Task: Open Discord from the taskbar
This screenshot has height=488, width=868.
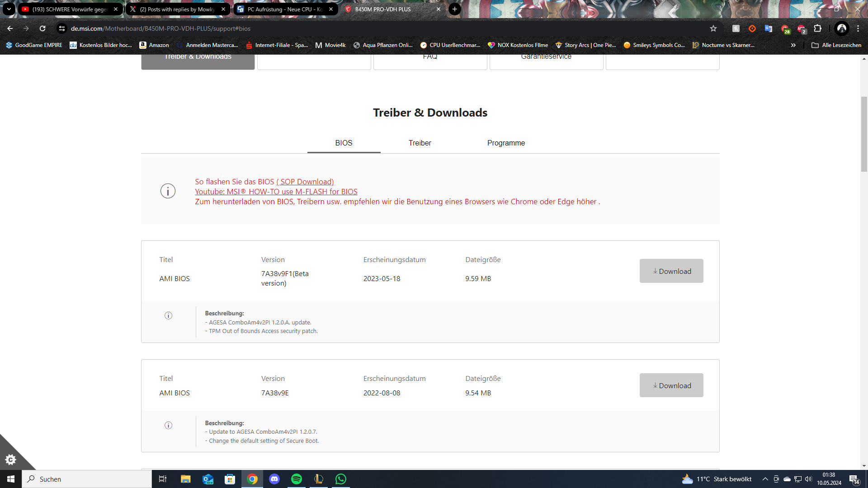Action: [274, 479]
